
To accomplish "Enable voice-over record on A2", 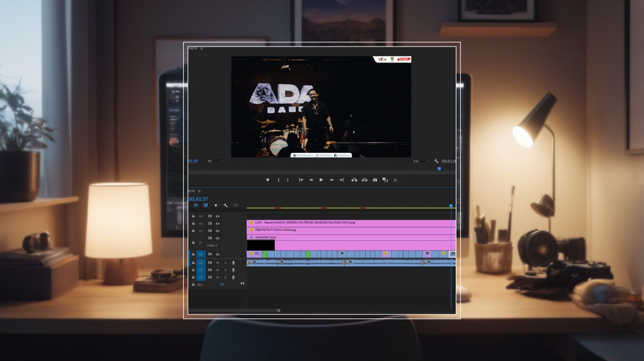I will coord(233,270).
